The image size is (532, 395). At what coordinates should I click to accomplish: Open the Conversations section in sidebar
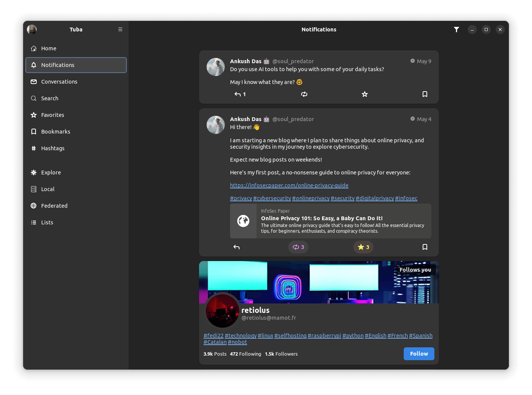pyautogui.click(x=59, y=81)
